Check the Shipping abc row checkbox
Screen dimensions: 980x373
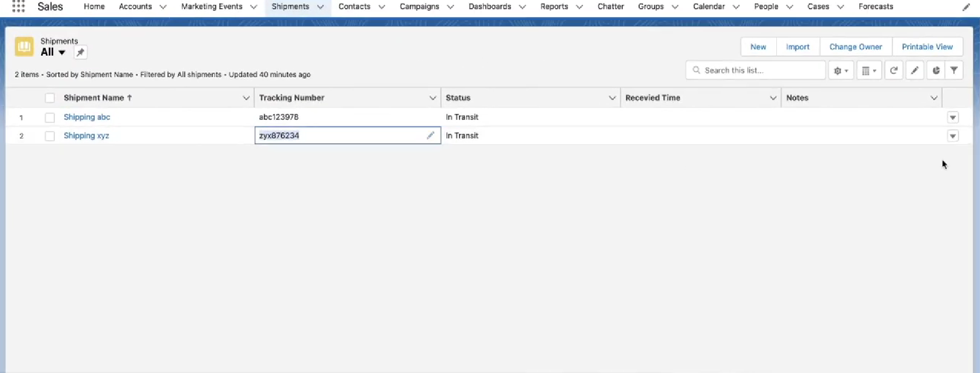[x=50, y=118]
